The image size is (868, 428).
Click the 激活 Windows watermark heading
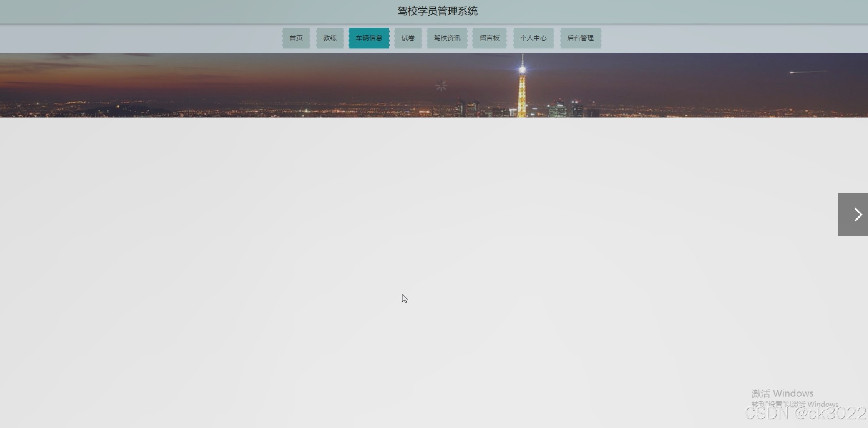click(782, 393)
